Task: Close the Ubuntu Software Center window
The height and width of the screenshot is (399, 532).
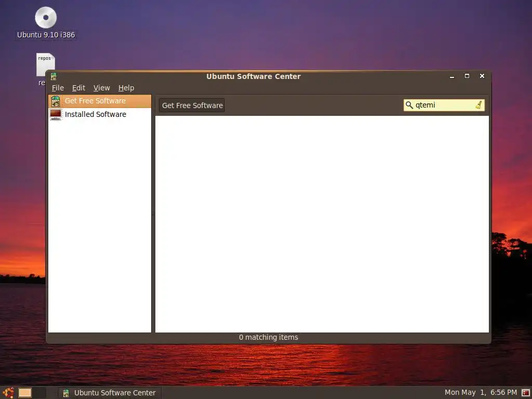Action: point(482,76)
